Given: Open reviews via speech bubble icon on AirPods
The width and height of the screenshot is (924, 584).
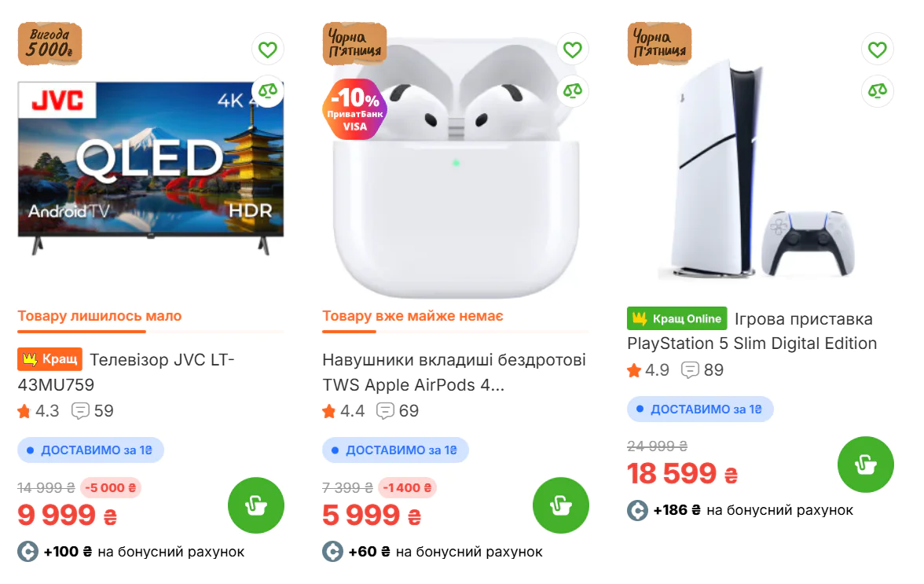Looking at the screenshot, I should pyautogui.click(x=386, y=410).
